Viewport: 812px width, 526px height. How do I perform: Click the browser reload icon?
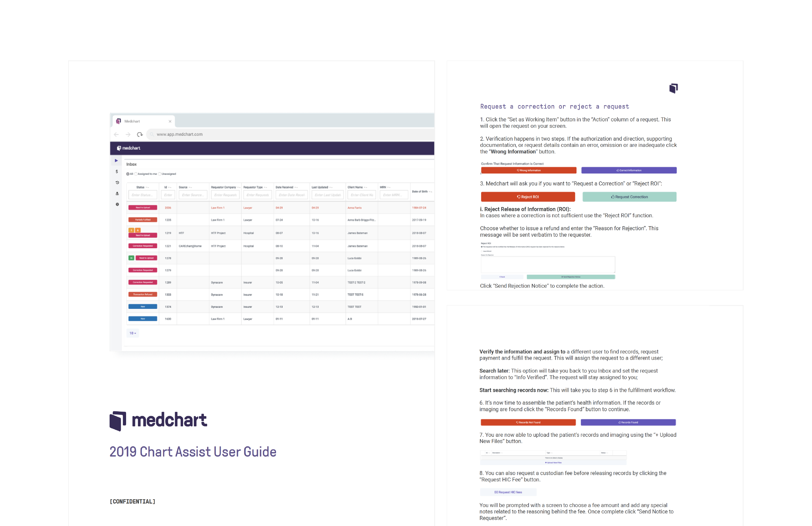point(139,134)
